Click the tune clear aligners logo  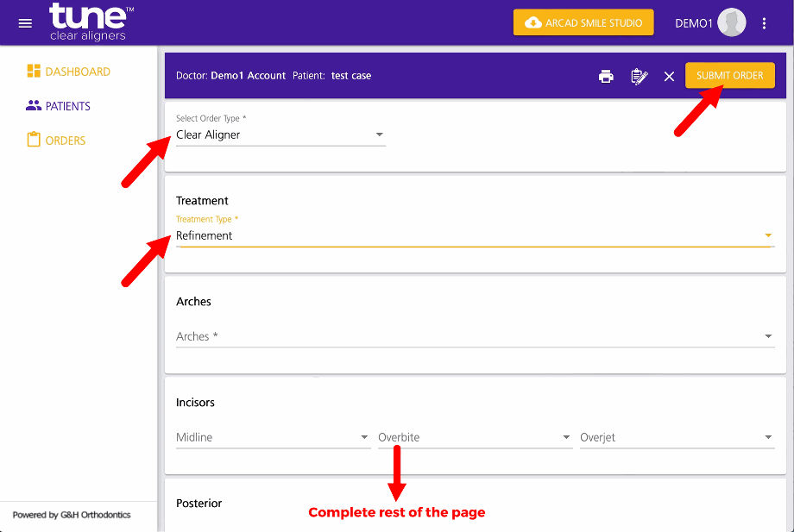(x=91, y=22)
